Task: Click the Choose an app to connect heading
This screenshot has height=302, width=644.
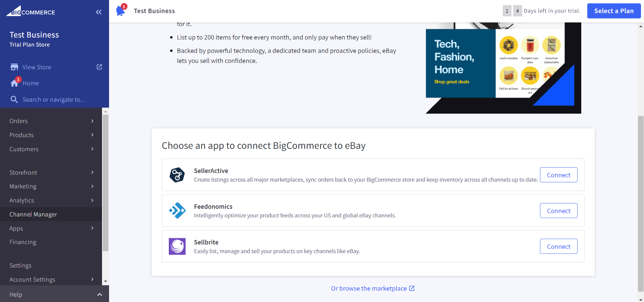Action: [263, 145]
